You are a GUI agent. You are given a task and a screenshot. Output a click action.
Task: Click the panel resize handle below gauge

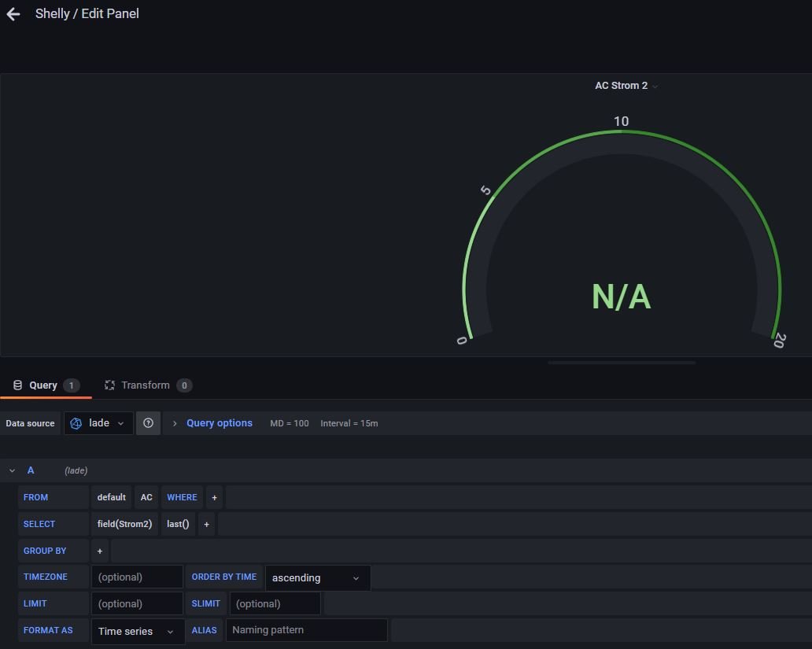click(x=622, y=363)
